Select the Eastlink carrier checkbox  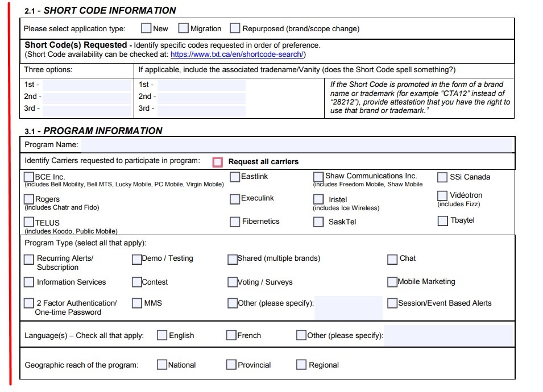235,177
